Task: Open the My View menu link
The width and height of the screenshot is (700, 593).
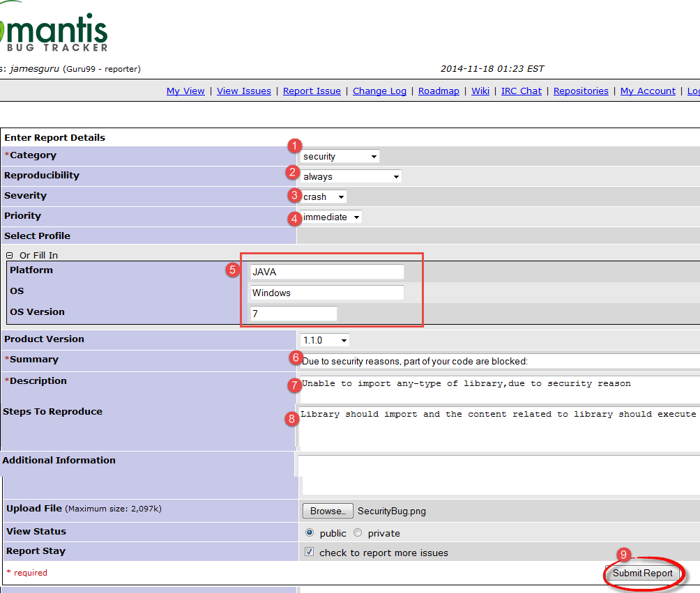Action: click(x=185, y=91)
